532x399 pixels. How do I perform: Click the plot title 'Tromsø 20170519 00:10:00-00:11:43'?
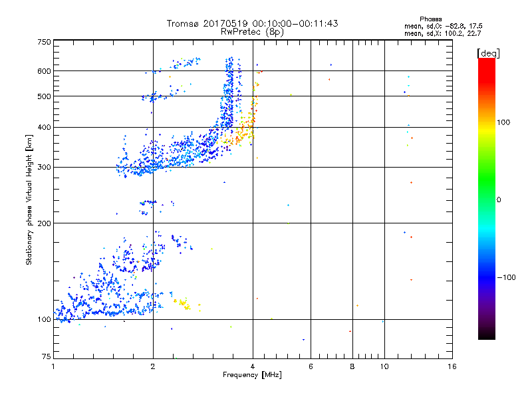[253, 23]
